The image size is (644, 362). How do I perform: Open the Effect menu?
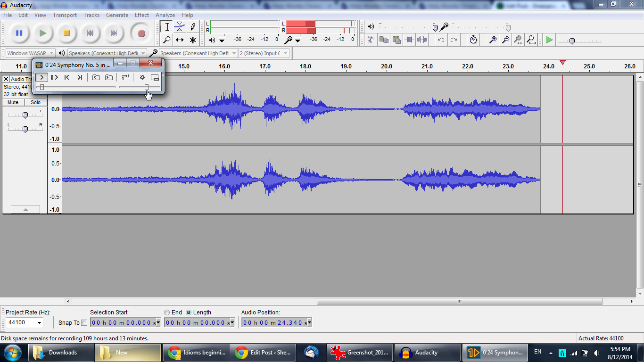[x=142, y=15]
